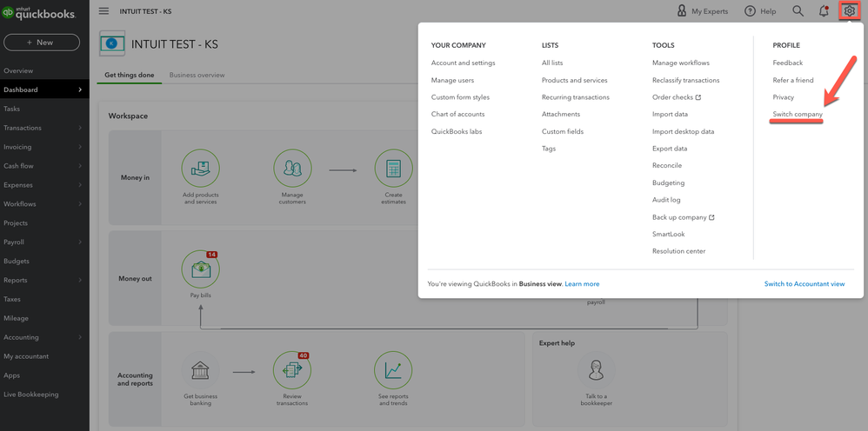Open Attachments list
Screen dimensions: 868x431
point(561,114)
